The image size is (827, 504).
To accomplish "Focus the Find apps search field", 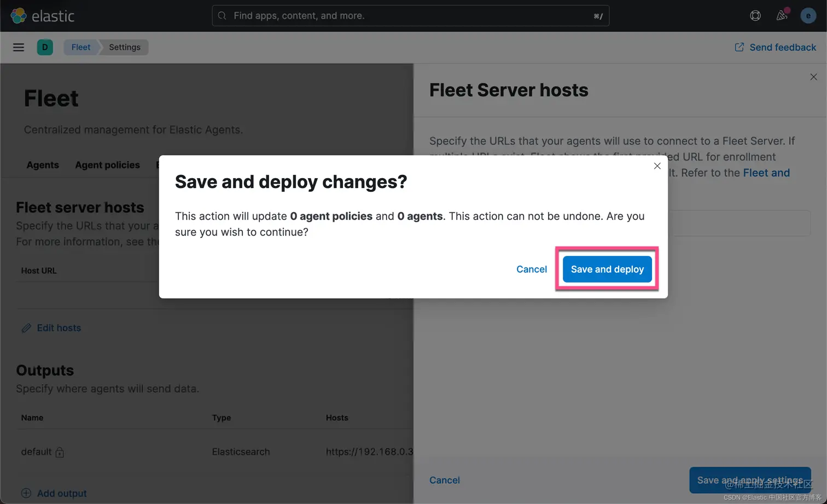I will pos(410,16).
